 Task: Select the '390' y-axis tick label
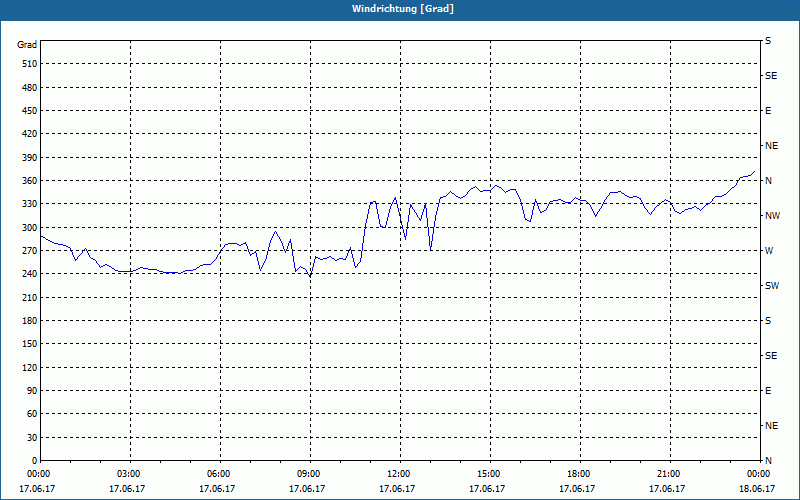click(30, 158)
